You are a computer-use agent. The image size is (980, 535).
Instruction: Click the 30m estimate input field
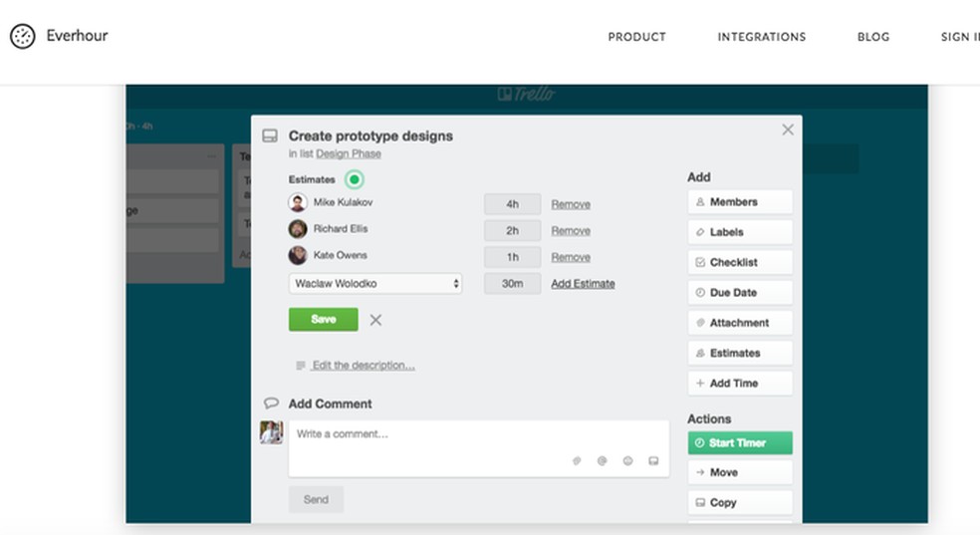point(512,284)
